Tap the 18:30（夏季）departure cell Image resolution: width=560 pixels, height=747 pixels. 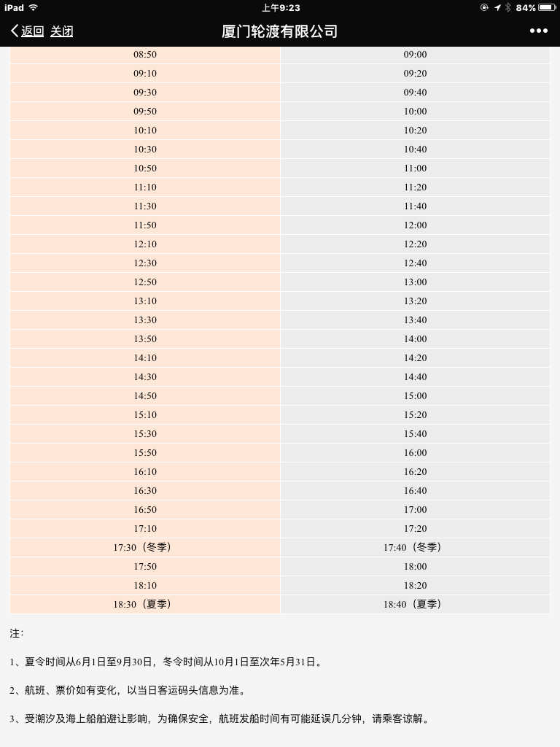tap(145, 604)
